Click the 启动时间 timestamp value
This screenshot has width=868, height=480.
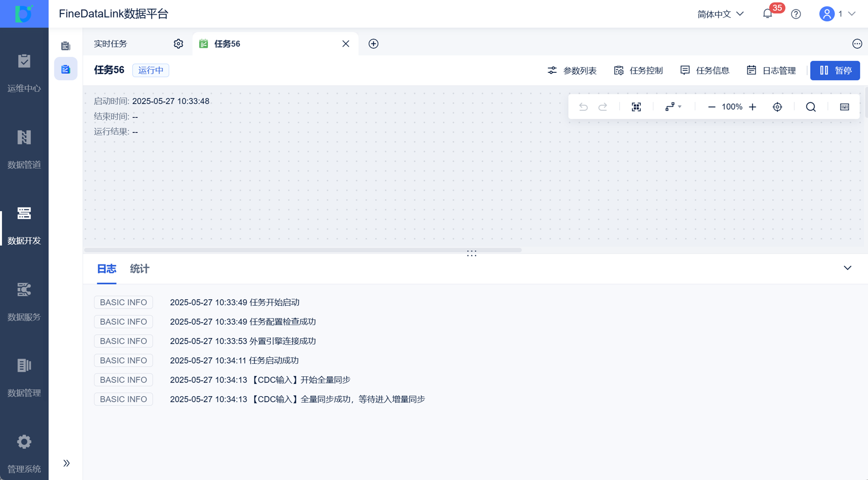click(x=171, y=101)
